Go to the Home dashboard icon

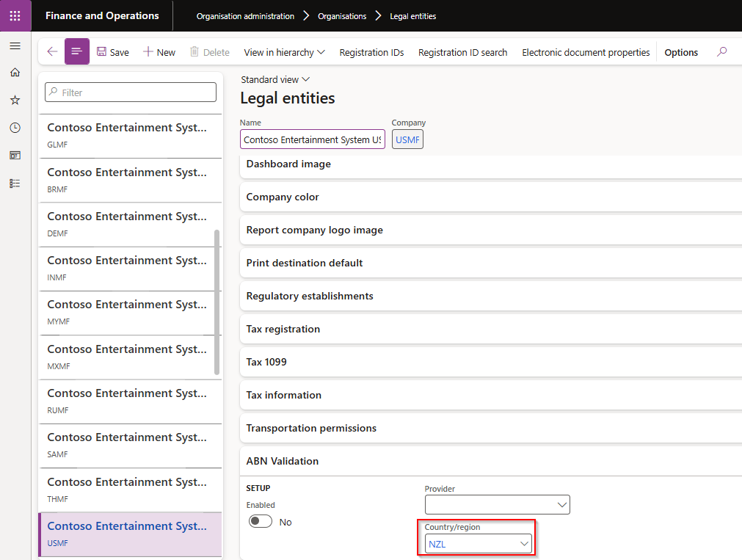tap(15, 72)
